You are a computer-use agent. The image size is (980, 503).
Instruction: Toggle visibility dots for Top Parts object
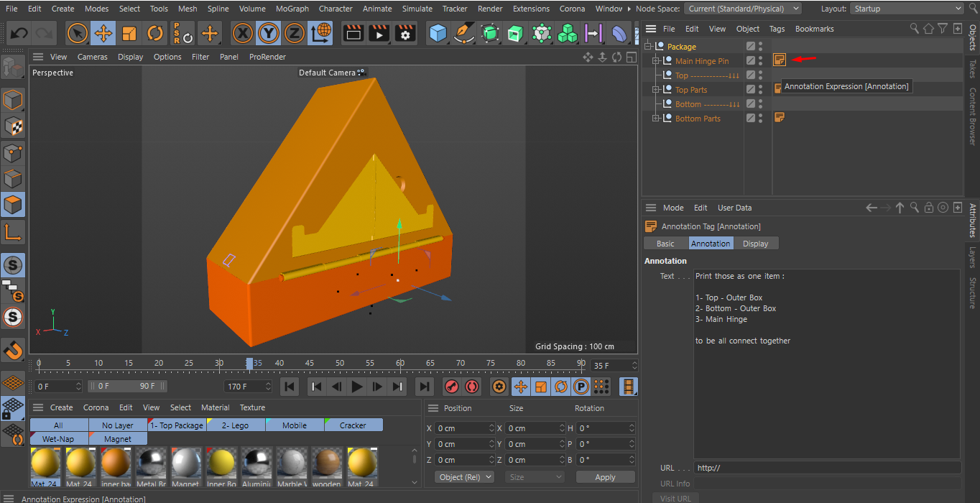click(761, 90)
